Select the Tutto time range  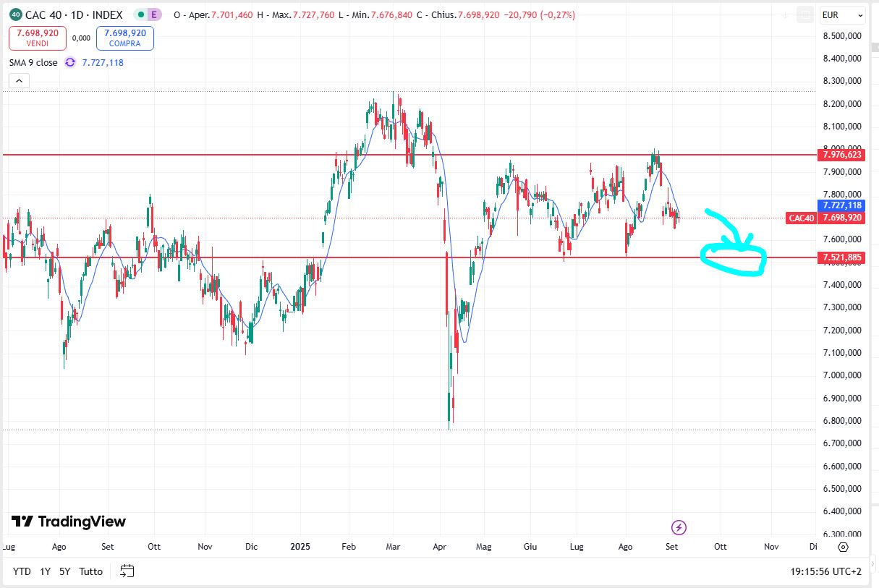click(x=90, y=571)
